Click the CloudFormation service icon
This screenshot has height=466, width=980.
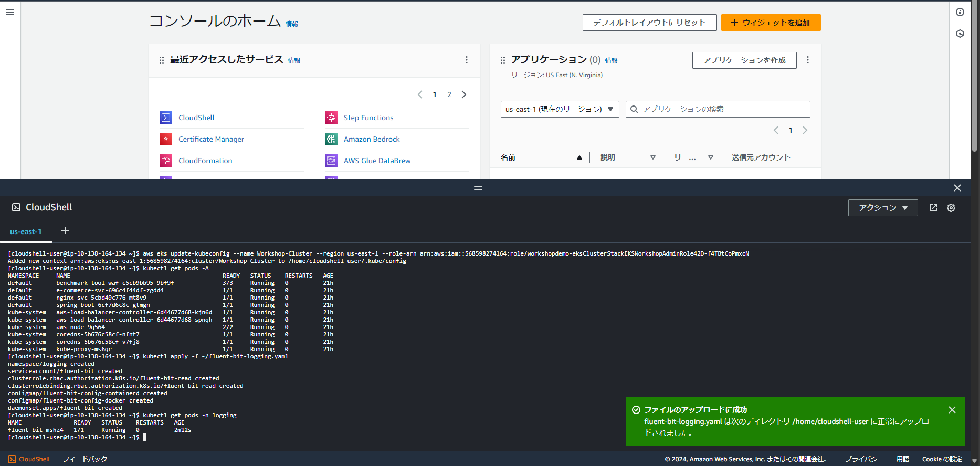click(166, 161)
